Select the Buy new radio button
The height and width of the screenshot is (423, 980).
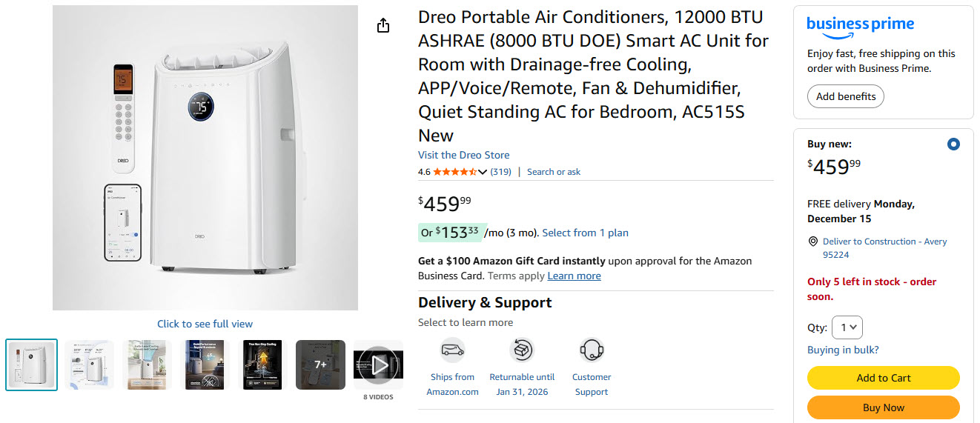[953, 144]
